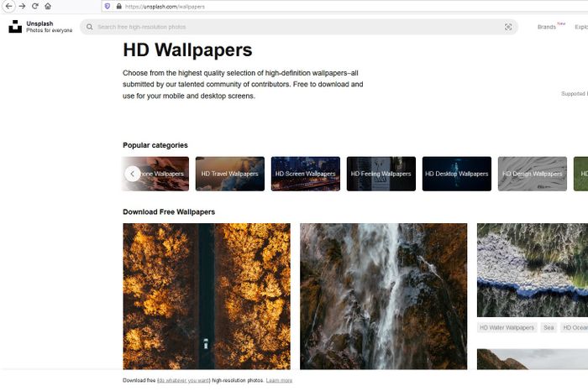Click the shield tracking protection icon
Image resolution: width=588 pixels, height=391 pixels.
[108, 7]
